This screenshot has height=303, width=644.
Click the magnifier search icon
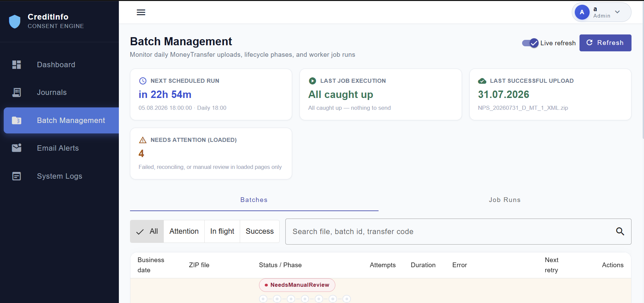click(620, 231)
